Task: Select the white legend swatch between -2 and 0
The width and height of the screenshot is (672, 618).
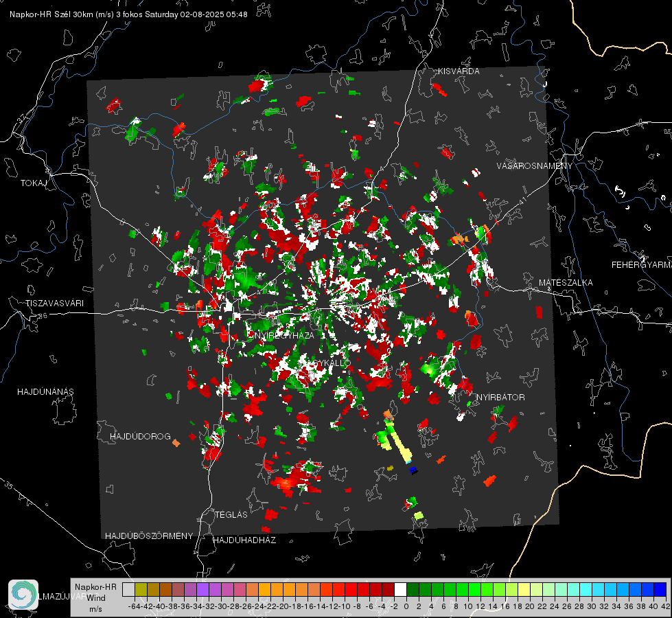Action: 400,589
